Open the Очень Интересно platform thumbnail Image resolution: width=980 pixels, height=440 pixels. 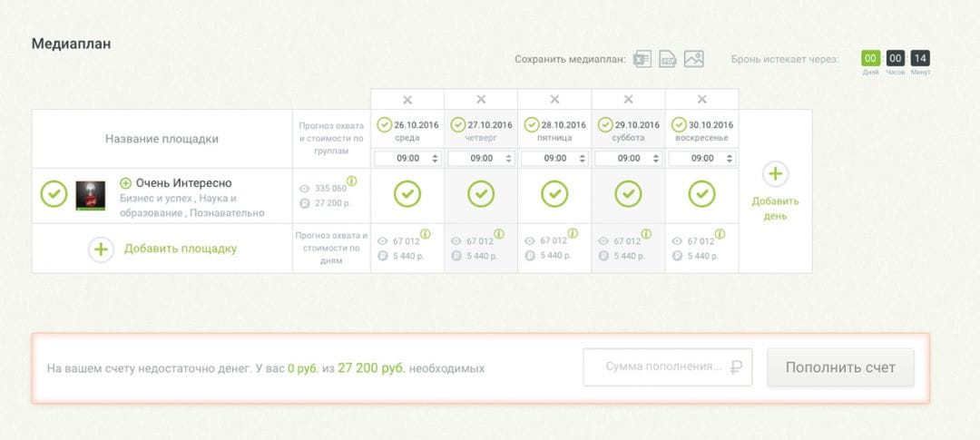90,195
